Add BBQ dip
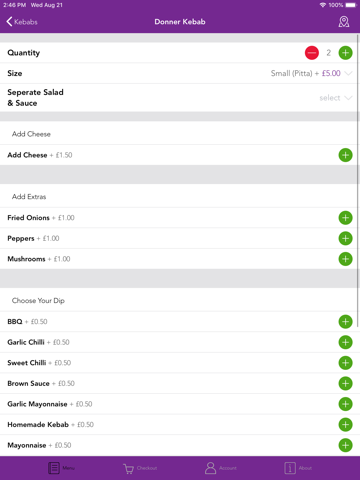 (x=345, y=322)
